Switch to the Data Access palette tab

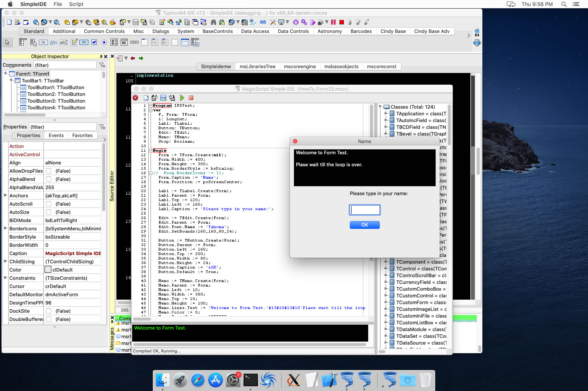pos(255,31)
